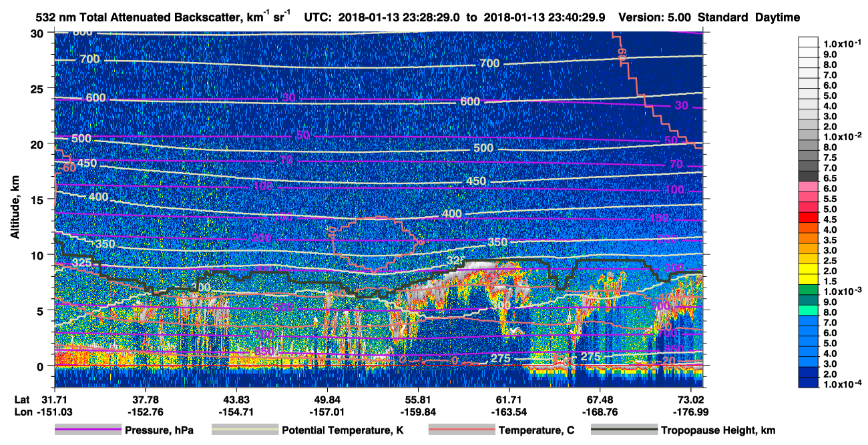This screenshot has width=868, height=445.
Task: Click longitude value -154.71
Action: (236, 412)
